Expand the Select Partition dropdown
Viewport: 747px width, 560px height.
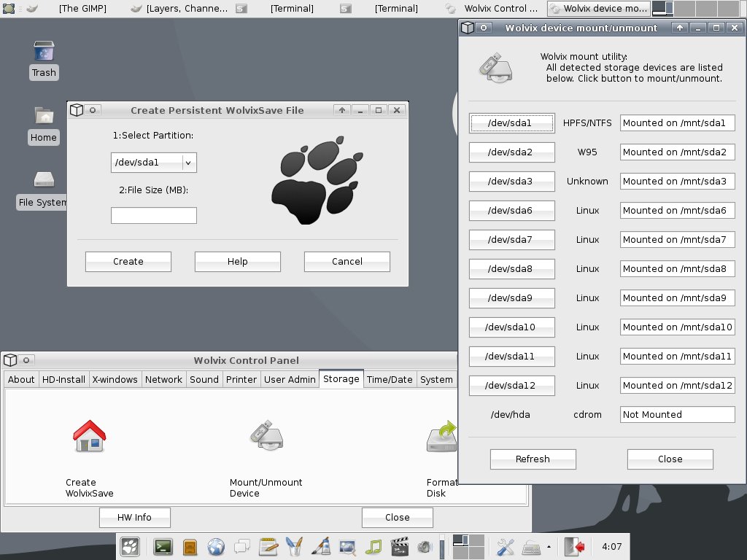[189, 163]
